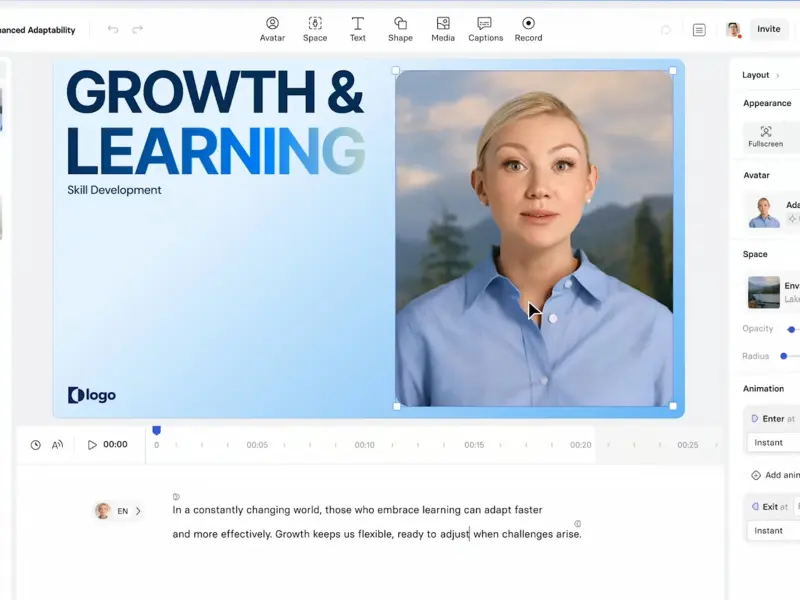This screenshot has width=800, height=600.
Task: Click the sync status icon in top bar
Action: click(x=666, y=30)
